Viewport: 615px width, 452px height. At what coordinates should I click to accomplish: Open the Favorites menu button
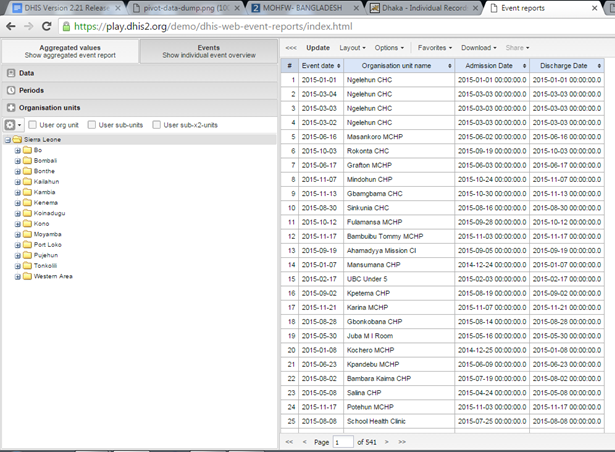pos(434,47)
